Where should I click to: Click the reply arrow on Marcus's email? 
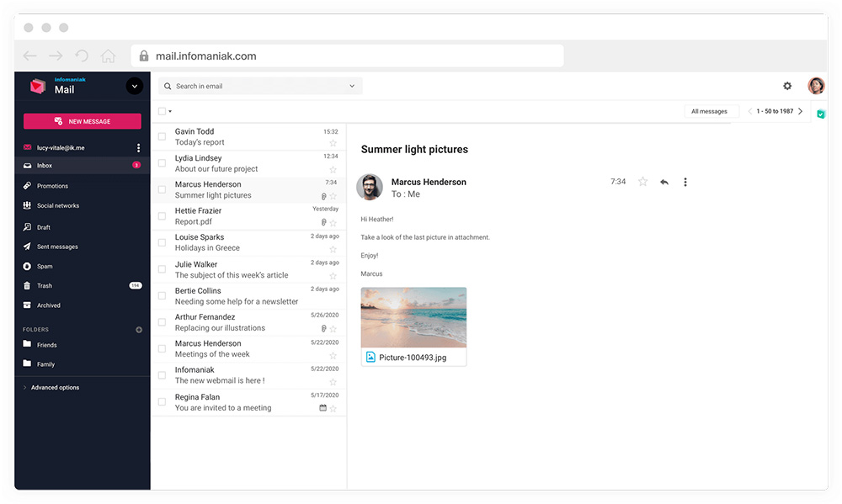664,182
